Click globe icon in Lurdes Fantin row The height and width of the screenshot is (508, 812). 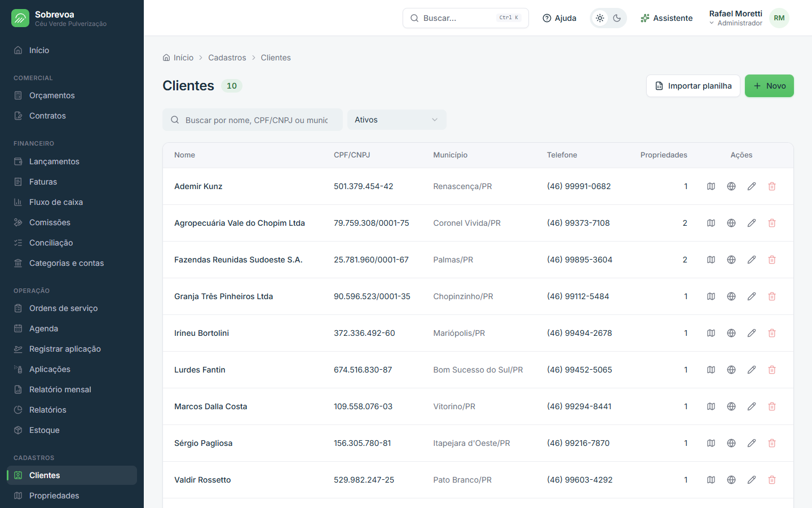pyautogui.click(x=731, y=370)
